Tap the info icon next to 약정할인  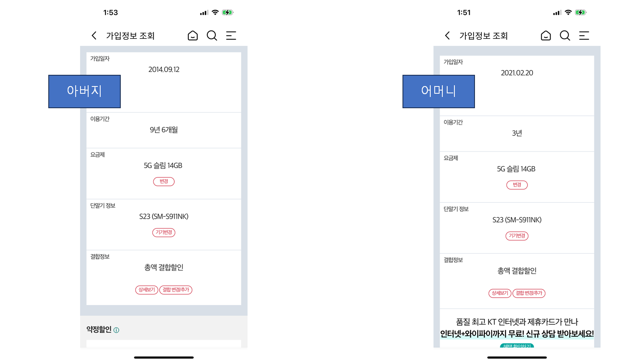pyautogui.click(x=116, y=330)
